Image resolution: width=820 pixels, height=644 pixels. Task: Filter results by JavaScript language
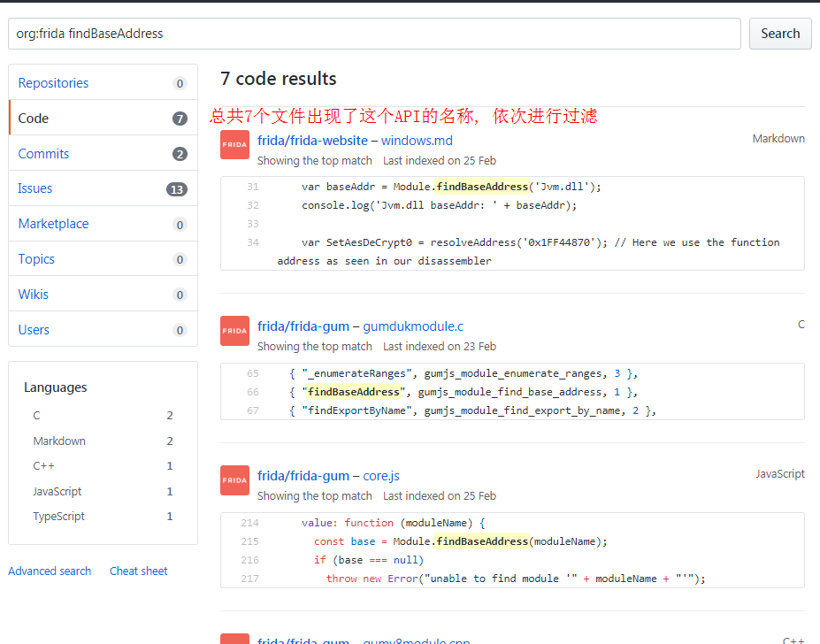[103, 491]
